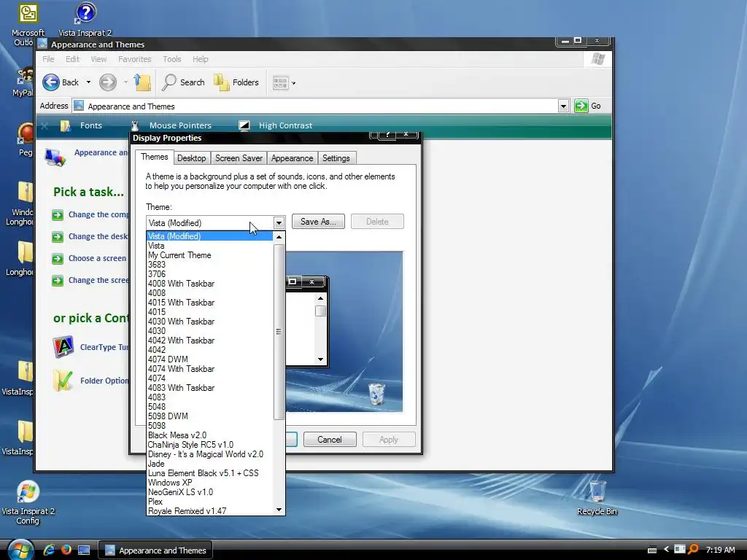Click the Save As... button
The image size is (747, 560).
(318, 222)
